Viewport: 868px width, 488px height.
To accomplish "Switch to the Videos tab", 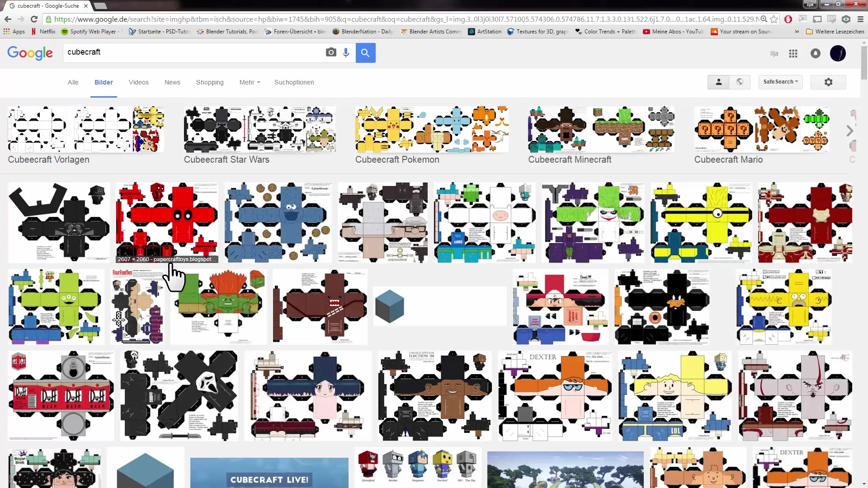I will (138, 82).
